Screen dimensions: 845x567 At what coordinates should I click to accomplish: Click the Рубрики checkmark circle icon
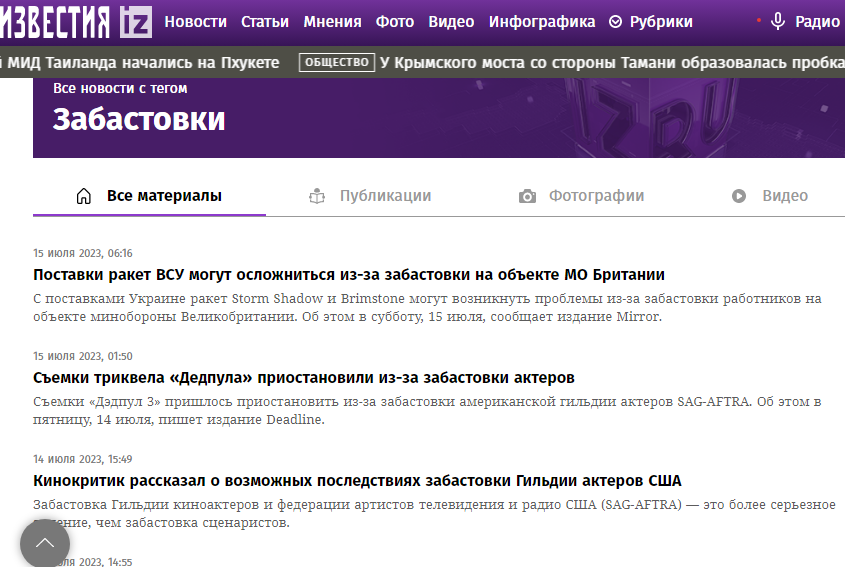coord(615,22)
